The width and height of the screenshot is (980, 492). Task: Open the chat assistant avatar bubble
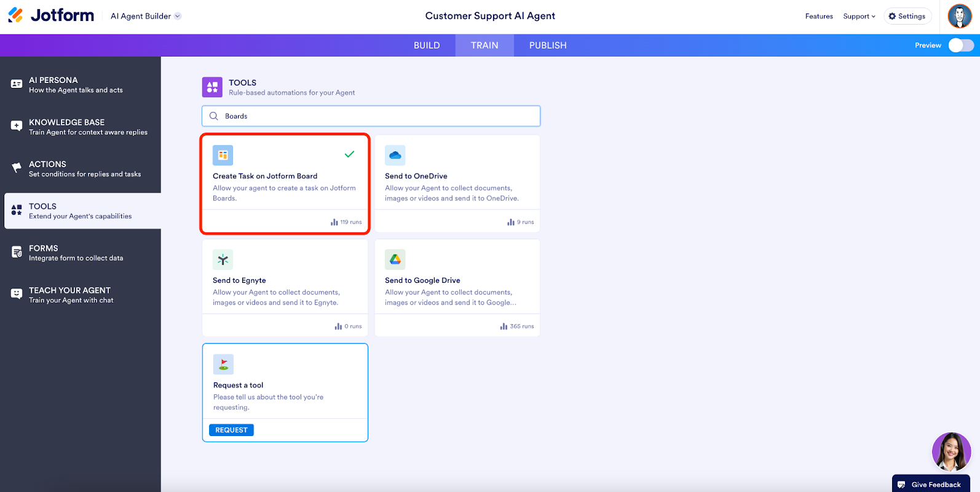click(951, 452)
